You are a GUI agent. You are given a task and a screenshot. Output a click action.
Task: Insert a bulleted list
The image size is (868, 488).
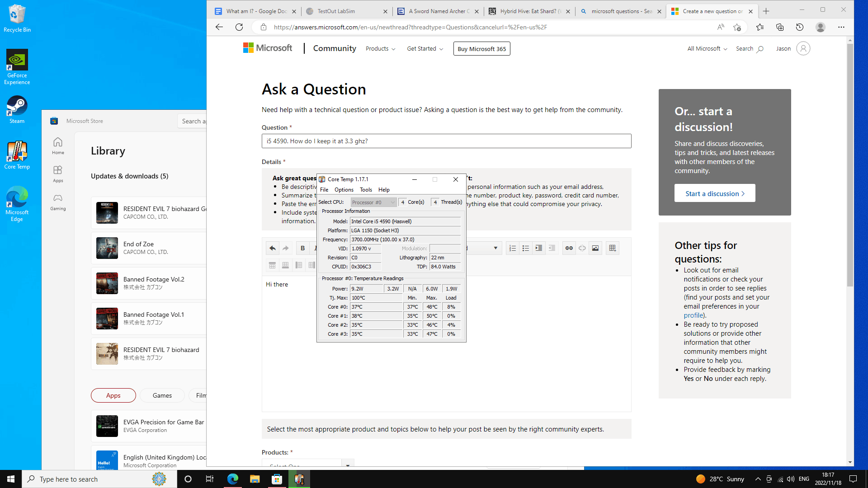pyautogui.click(x=525, y=248)
